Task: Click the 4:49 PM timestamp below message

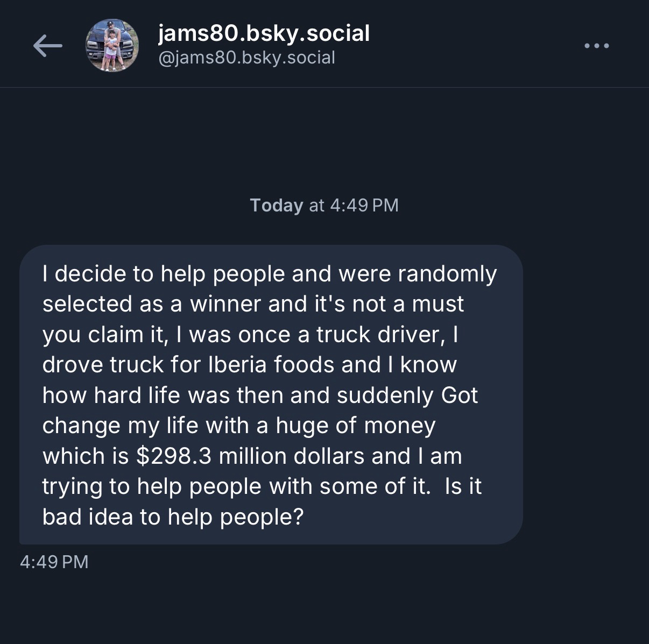Action: click(x=54, y=562)
